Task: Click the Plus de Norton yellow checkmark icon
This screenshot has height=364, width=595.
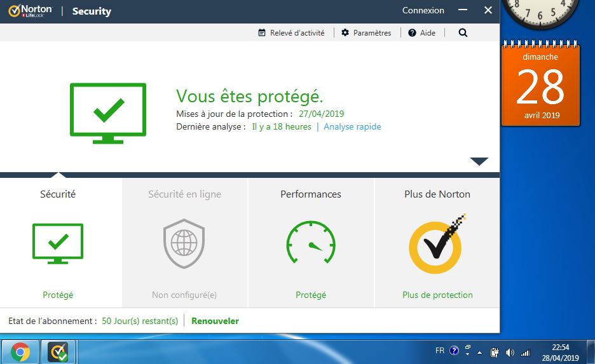Action: [436, 245]
